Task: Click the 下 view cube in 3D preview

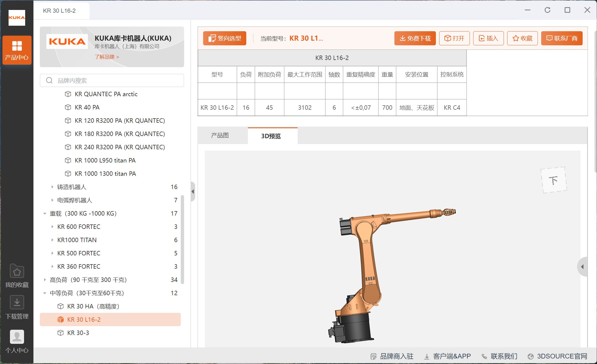Action: point(554,180)
